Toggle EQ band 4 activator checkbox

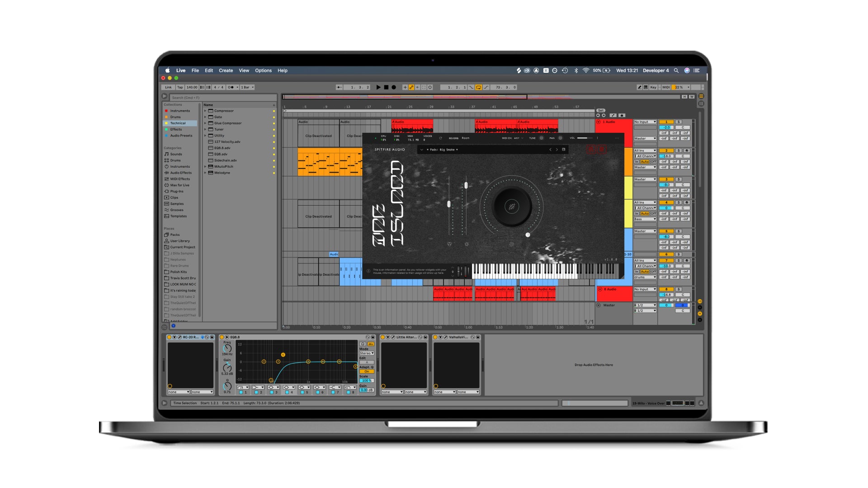pos(287,392)
